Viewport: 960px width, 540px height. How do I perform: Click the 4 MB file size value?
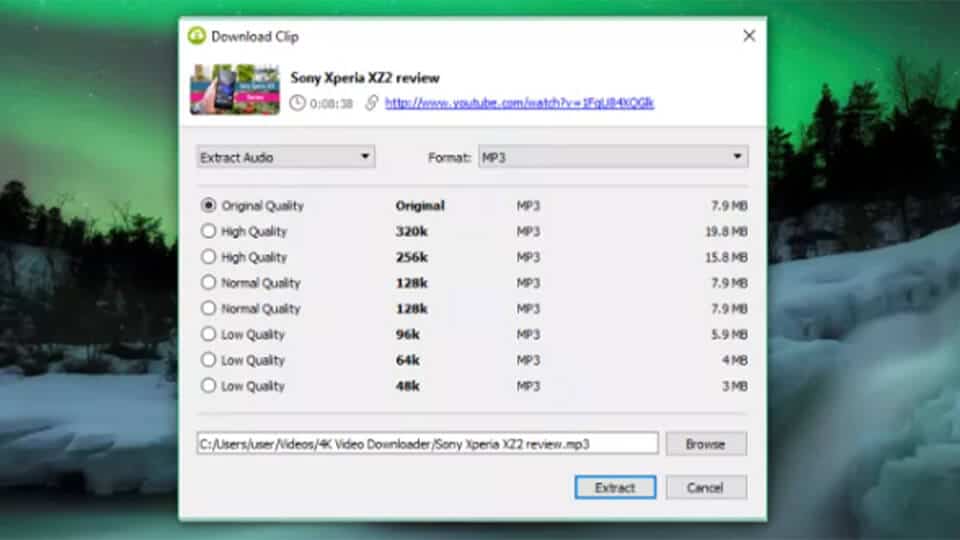[x=735, y=360]
